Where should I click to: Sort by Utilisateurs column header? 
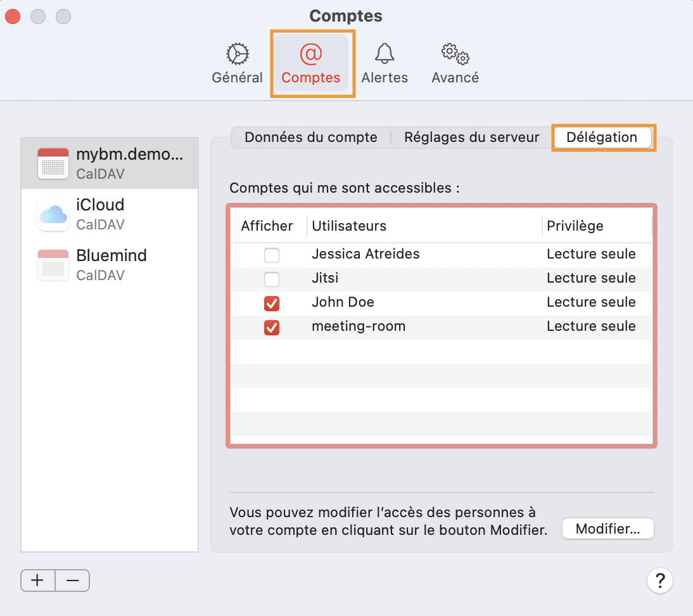click(349, 226)
